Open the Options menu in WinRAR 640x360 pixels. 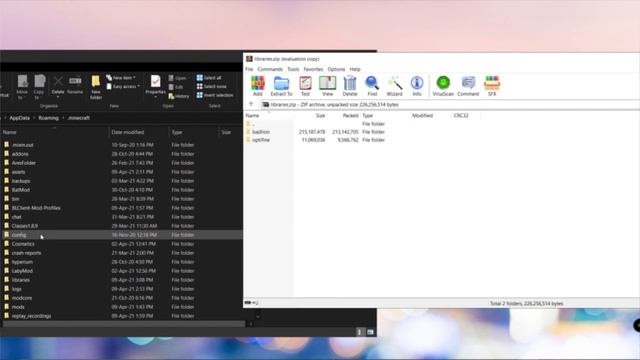336,69
